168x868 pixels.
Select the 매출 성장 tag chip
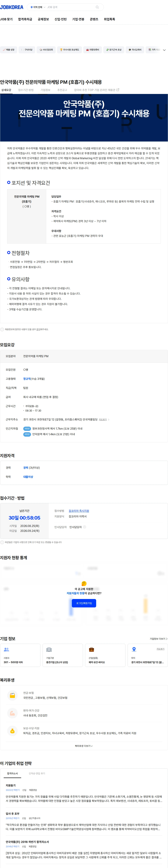point(8,49)
